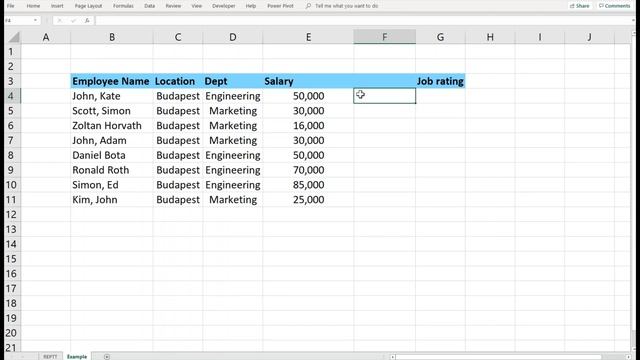
Task: Click the horizontal scroll left arrow
Action: point(393,357)
